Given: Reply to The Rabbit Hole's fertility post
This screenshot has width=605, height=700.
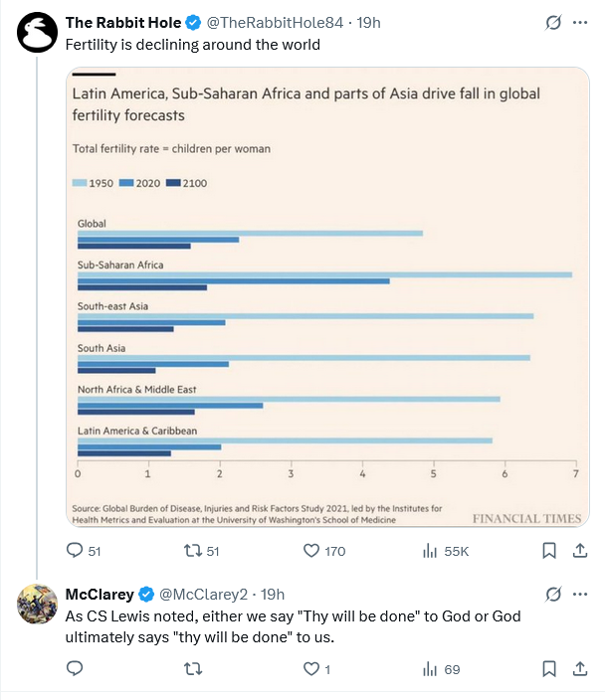Looking at the screenshot, I should coord(84,551).
